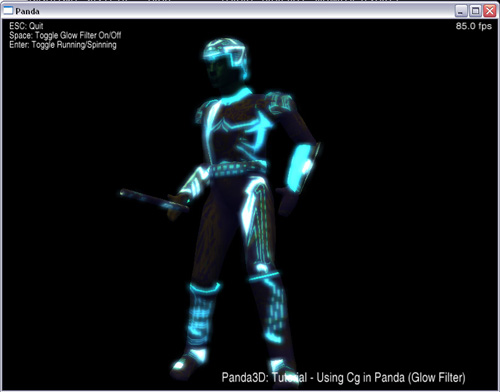500x392 pixels.
Task: Click 'Space: Toggle Glow Filter On/Off' text
Action: (65, 35)
